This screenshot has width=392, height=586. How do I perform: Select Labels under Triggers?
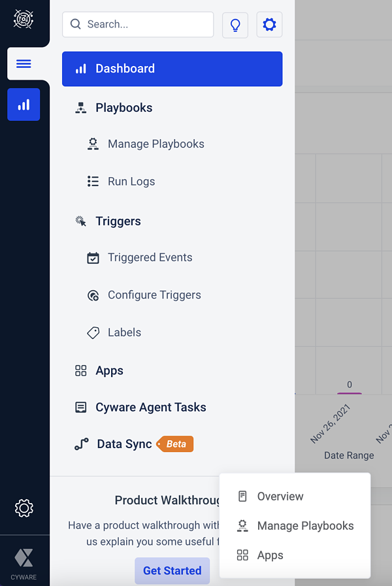[124, 332]
